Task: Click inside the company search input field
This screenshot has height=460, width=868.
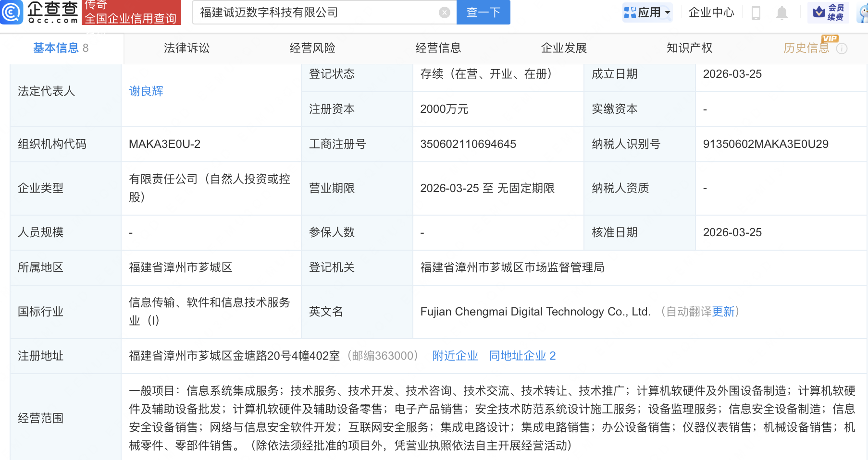Action: [x=317, y=12]
